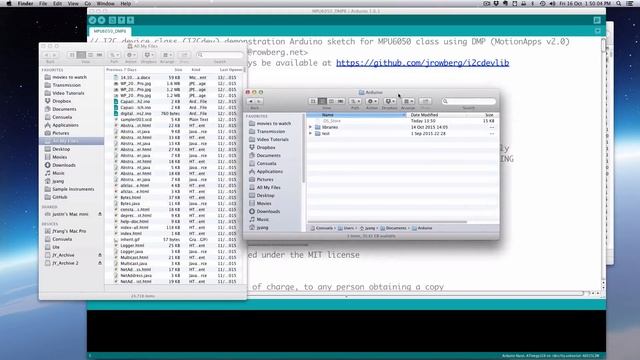Sort by the Date Modified column header

coord(438,115)
